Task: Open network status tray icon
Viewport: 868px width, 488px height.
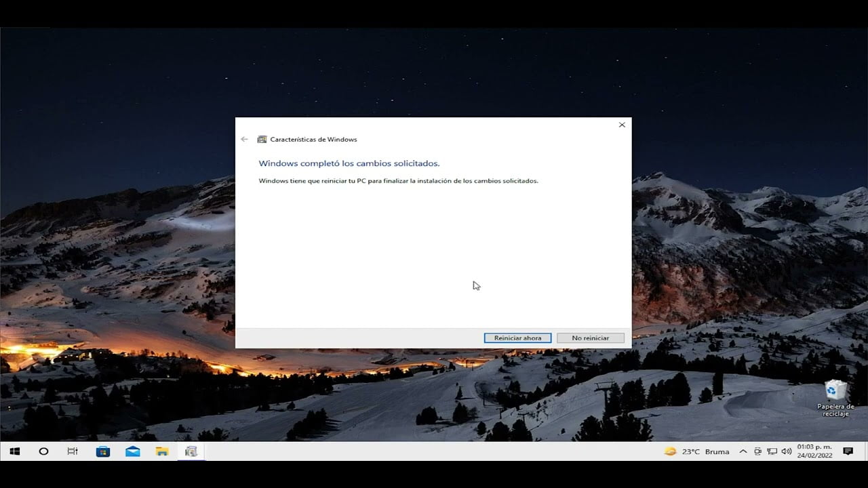Action: 772,451
